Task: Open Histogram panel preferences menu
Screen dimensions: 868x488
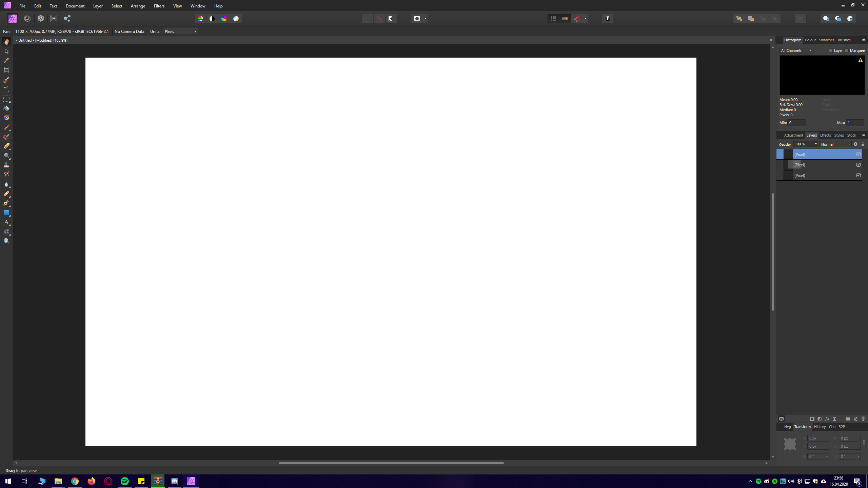Action: (x=864, y=40)
